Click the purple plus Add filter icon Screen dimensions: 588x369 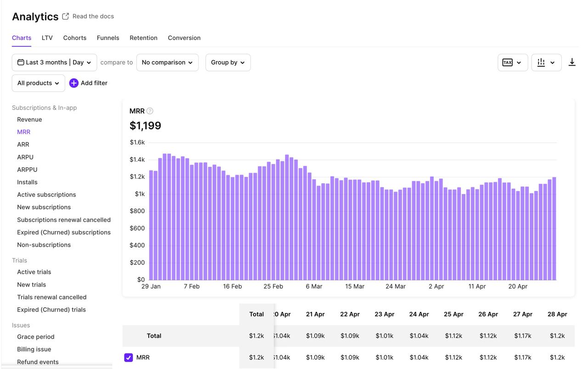pos(73,83)
